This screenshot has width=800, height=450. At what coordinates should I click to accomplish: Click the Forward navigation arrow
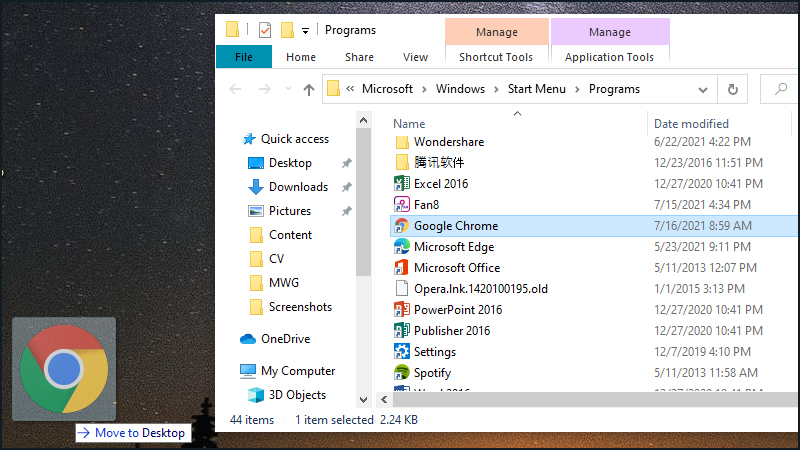pyautogui.click(x=264, y=89)
